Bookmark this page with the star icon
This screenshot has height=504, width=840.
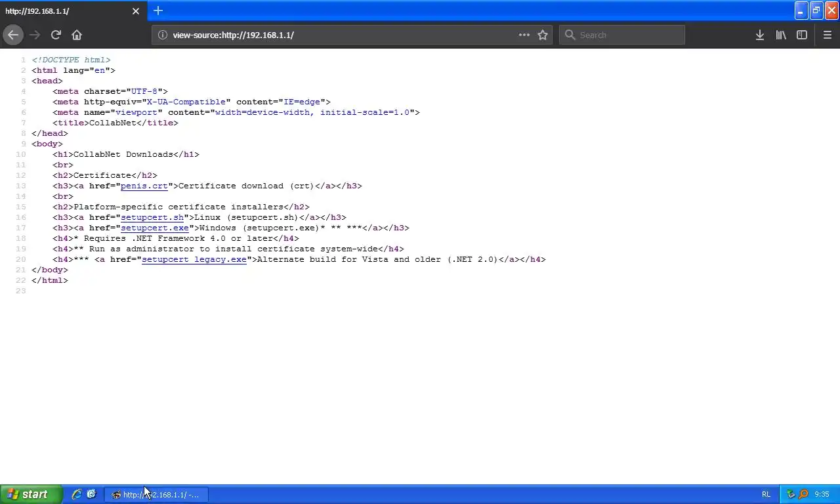[543, 35]
